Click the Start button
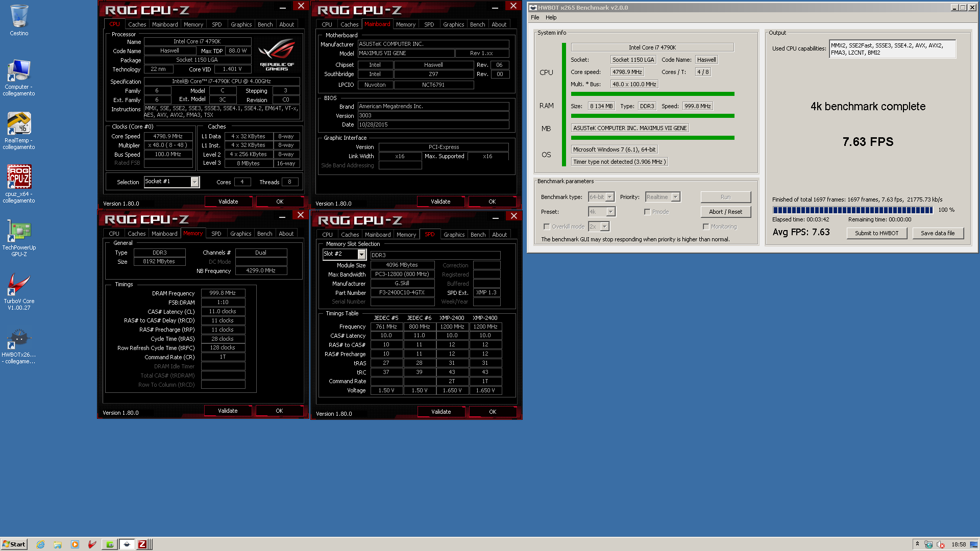The width and height of the screenshot is (980, 551). 14,544
